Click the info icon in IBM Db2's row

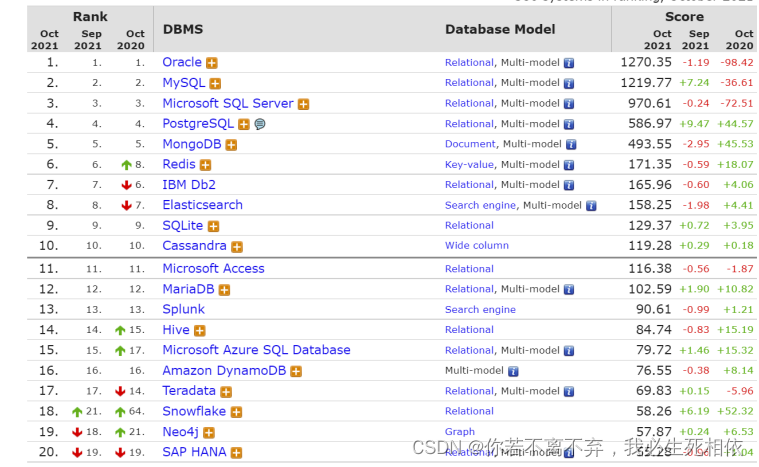(569, 185)
